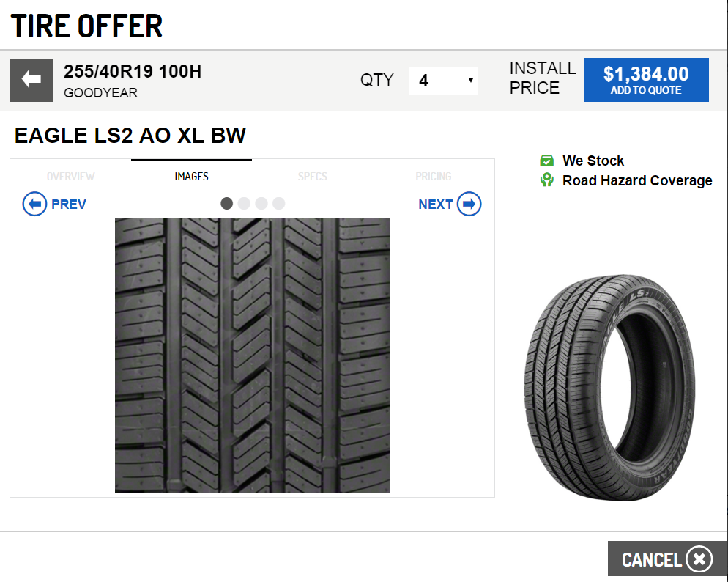Image resolution: width=728 pixels, height=582 pixels.
Task: Click the PREV circular arrow icon
Action: click(x=34, y=204)
